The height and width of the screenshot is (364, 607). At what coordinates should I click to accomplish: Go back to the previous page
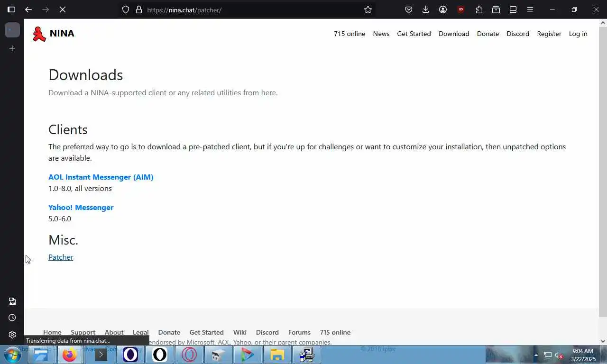point(28,9)
